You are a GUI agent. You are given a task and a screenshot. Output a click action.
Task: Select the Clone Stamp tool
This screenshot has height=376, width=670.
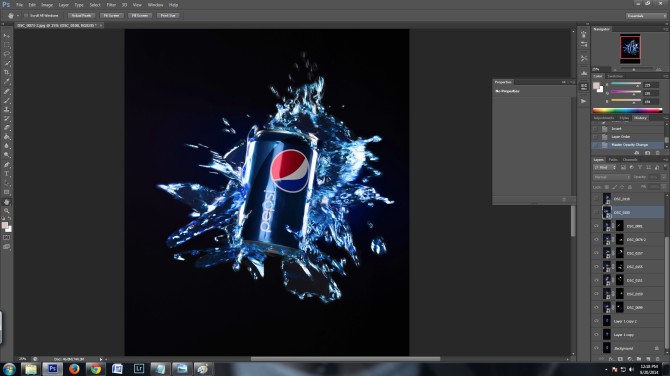pyautogui.click(x=7, y=110)
